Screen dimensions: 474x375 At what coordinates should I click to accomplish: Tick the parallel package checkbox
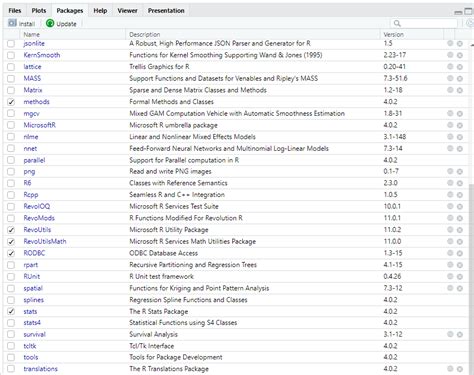(x=11, y=160)
